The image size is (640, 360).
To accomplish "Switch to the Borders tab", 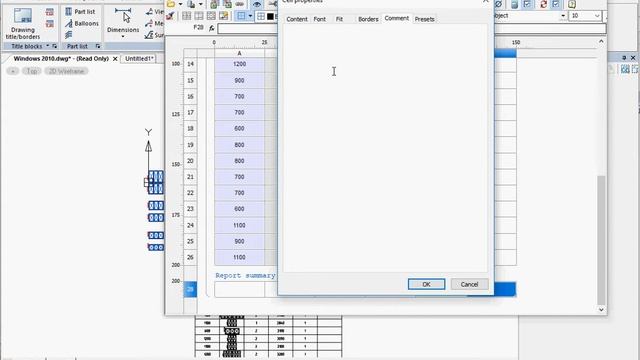I will 368,19.
